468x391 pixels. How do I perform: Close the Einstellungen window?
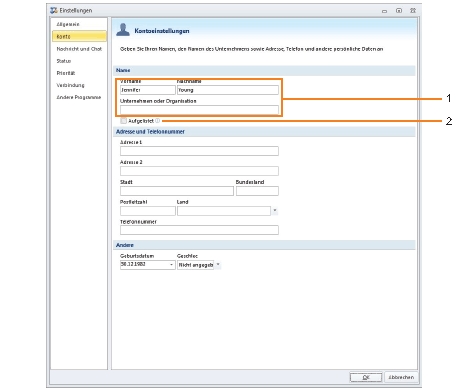click(x=413, y=11)
